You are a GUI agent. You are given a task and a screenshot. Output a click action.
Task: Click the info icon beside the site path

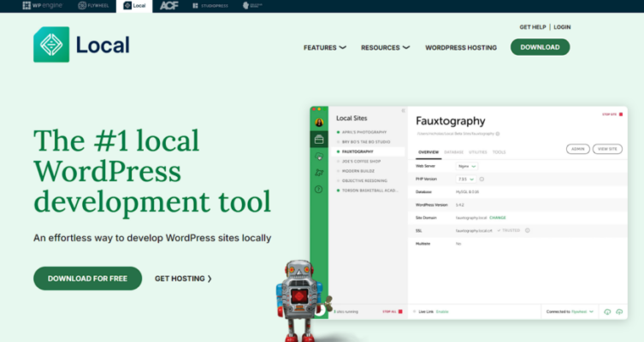(498, 133)
